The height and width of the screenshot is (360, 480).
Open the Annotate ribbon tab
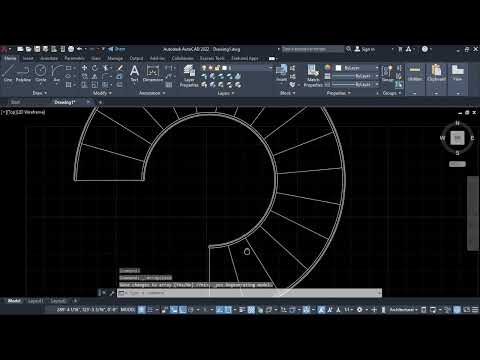coord(49,58)
